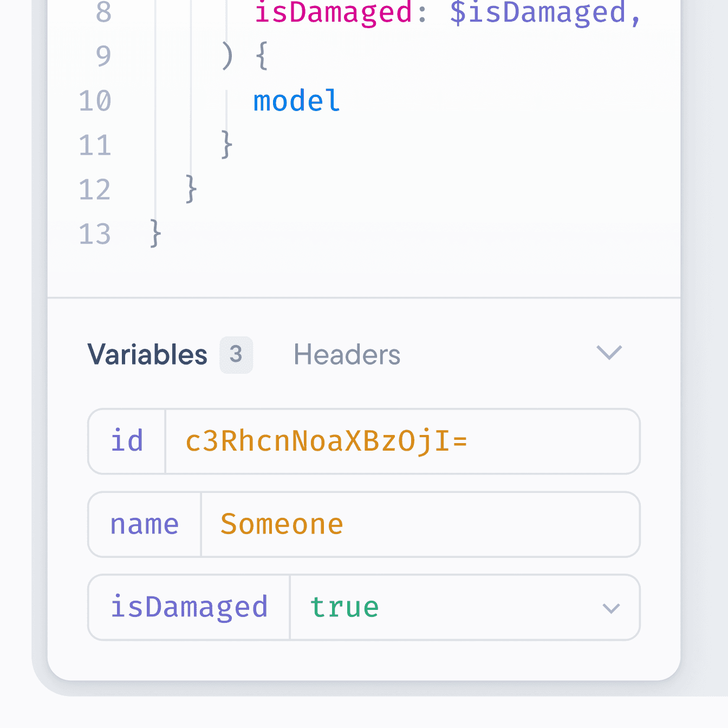
Task: Switch to the Headers tab
Action: coord(347,354)
